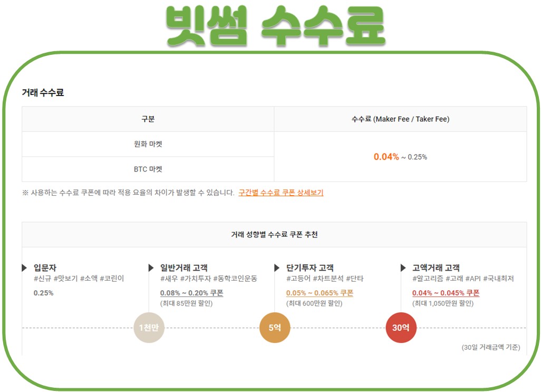Click the 0.25% rate under 입문자
Image resolution: width=541 pixels, height=392 pixels.
tap(43, 293)
